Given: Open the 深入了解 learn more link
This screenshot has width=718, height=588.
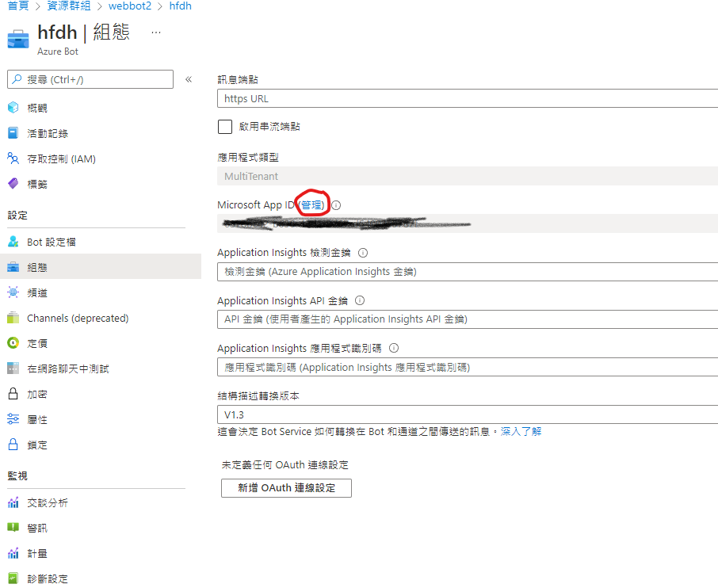Looking at the screenshot, I should tap(521, 431).
